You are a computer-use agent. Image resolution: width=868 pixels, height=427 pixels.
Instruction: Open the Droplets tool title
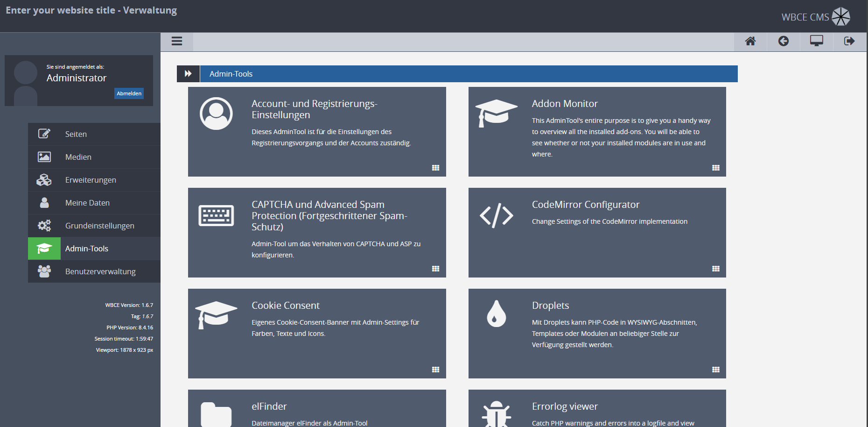(551, 306)
